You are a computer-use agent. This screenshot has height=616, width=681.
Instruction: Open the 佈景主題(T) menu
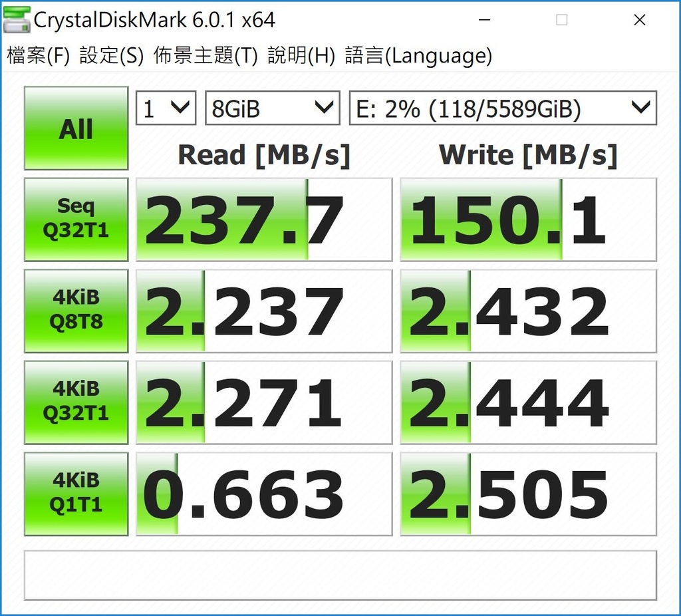click(x=205, y=56)
